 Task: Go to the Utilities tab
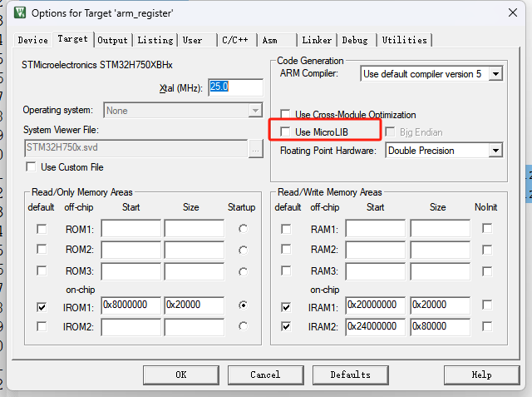405,40
